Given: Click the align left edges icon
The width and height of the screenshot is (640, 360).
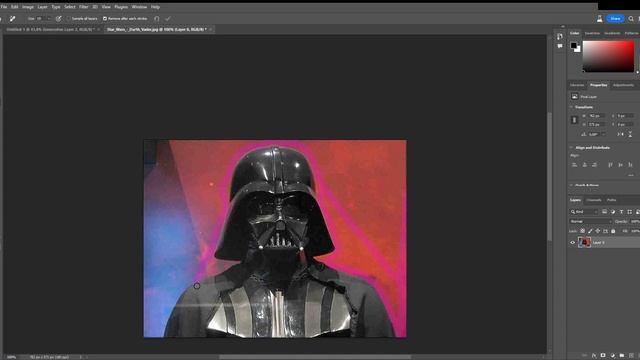Looking at the screenshot, I should tap(574, 165).
